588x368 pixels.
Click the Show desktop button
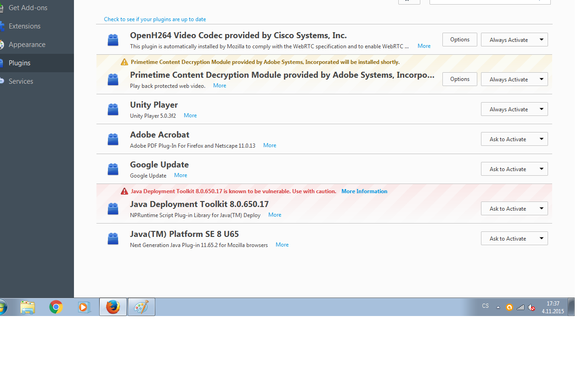(571, 307)
